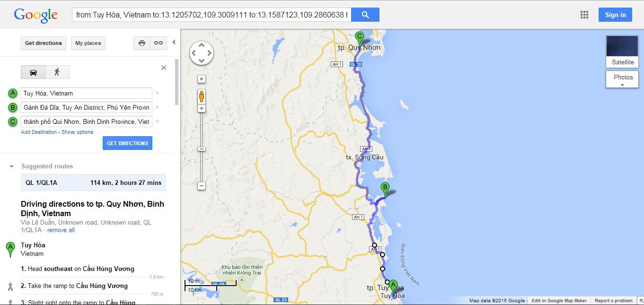Image resolution: width=644 pixels, height=305 pixels.
Task: Click the blue search magnifier button
Action: [x=365, y=15]
